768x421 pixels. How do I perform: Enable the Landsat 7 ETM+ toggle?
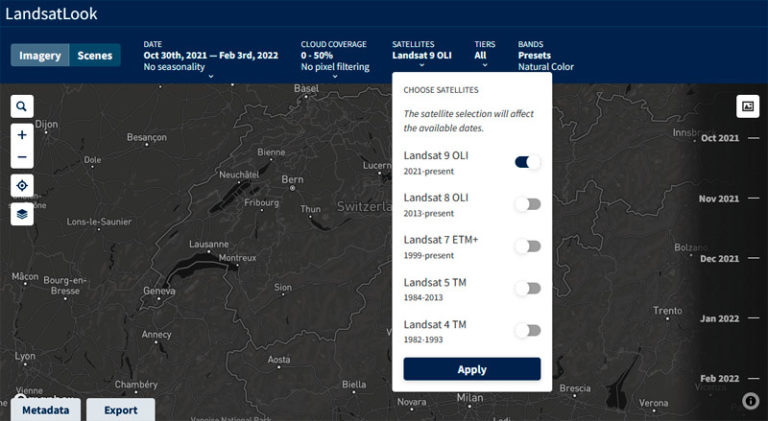tap(528, 246)
